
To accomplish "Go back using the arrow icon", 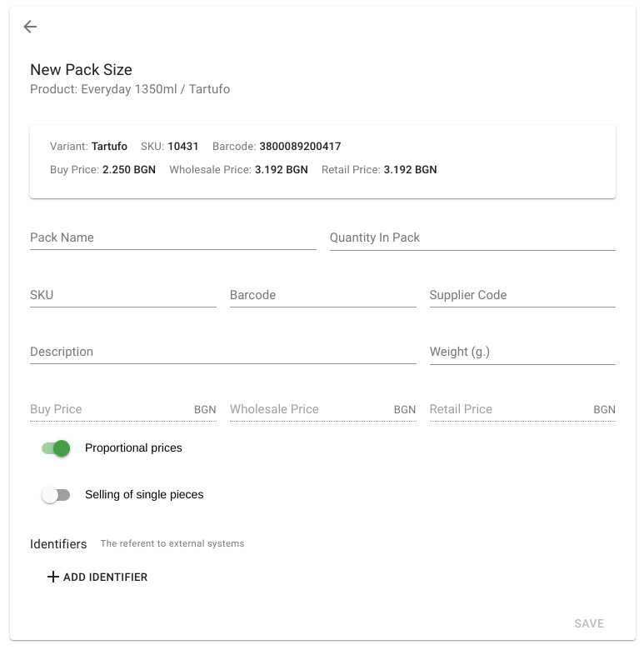I will coord(30,27).
